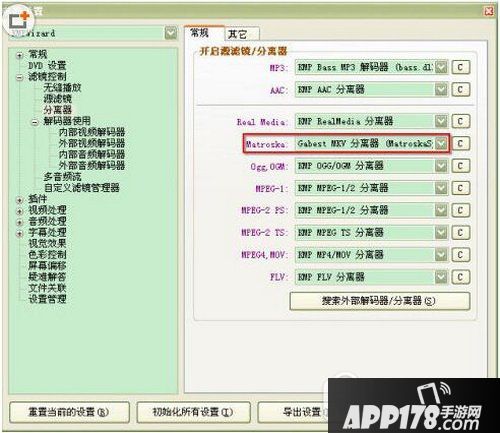This screenshot has width=500, height=433.
Task: Collapse the 滤镜控制 tree node
Action: tap(20, 77)
